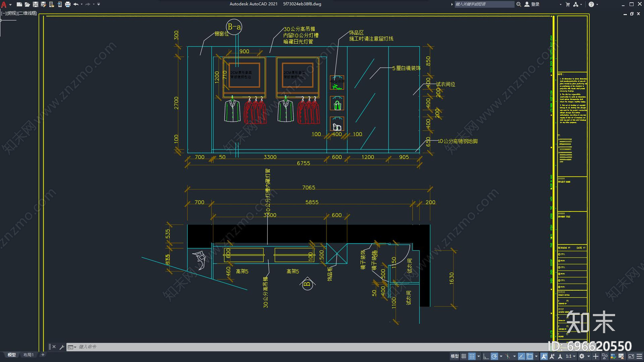The height and width of the screenshot is (362, 644).
Task: Switch to the 布局1 layout tab
Action: click(28, 355)
